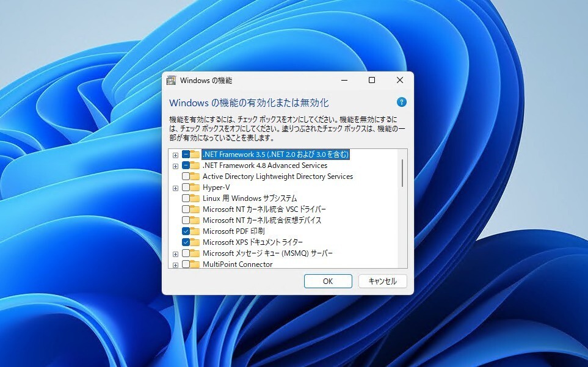Select .NET Framework 3.5 list entry text
Image resolution: width=588 pixels, height=367 pixels.
(275, 154)
